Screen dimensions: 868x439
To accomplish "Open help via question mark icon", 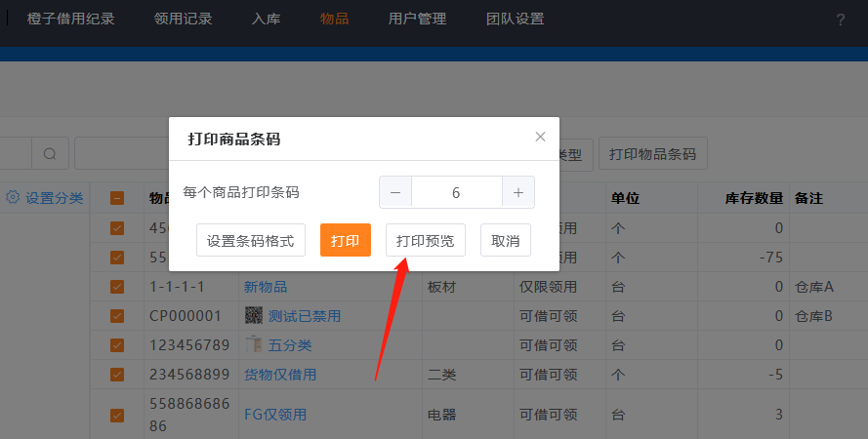I will 841,20.
